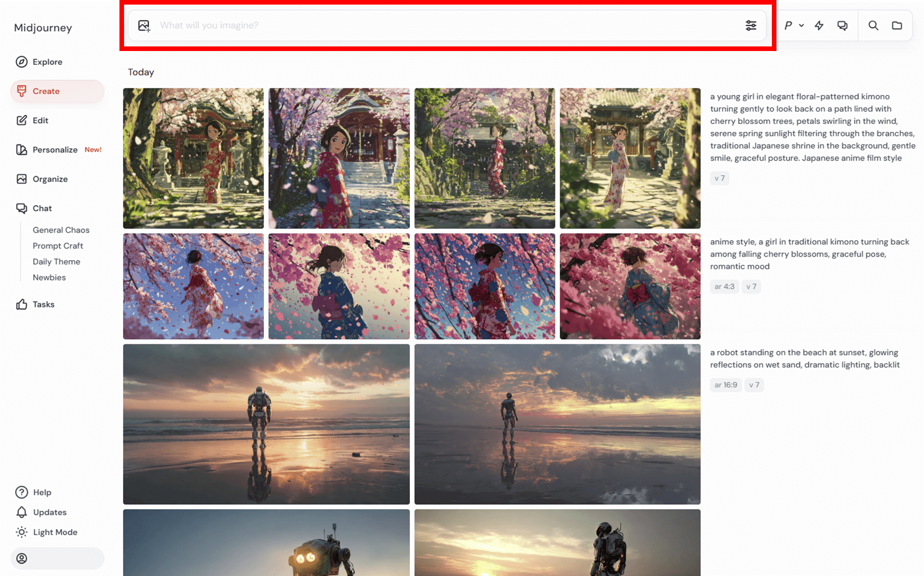Expand the personalization dropdown chevron

pyautogui.click(x=801, y=26)
